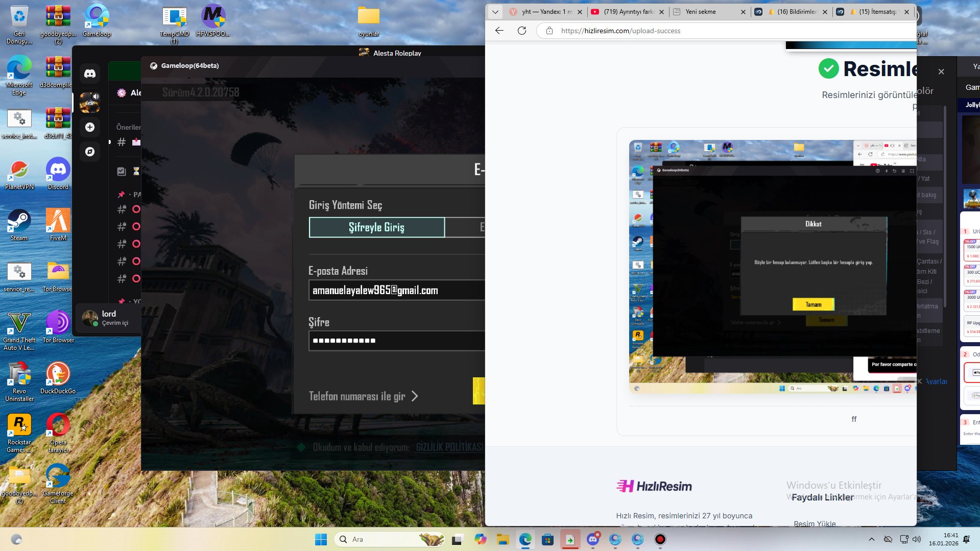Reload the hizliresim page

click(522, 31)
